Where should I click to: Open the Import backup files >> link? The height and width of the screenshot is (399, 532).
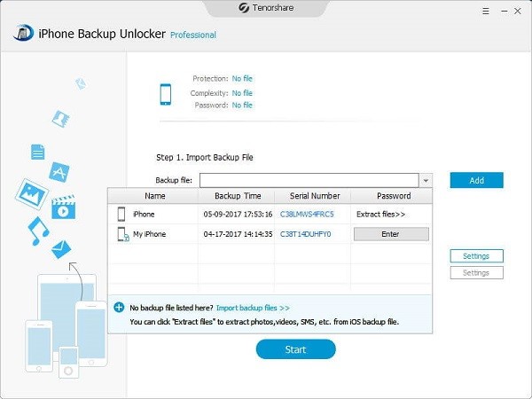click(253, 308)
